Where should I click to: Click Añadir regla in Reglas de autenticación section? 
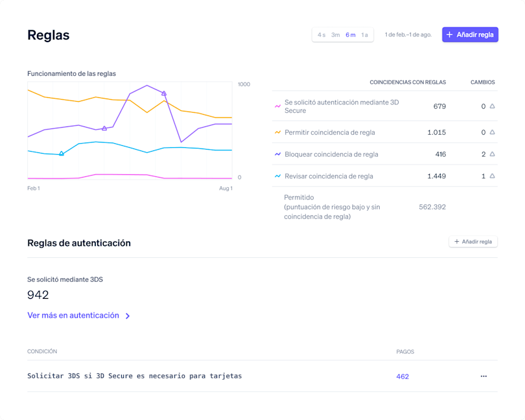tap(473, 241)
